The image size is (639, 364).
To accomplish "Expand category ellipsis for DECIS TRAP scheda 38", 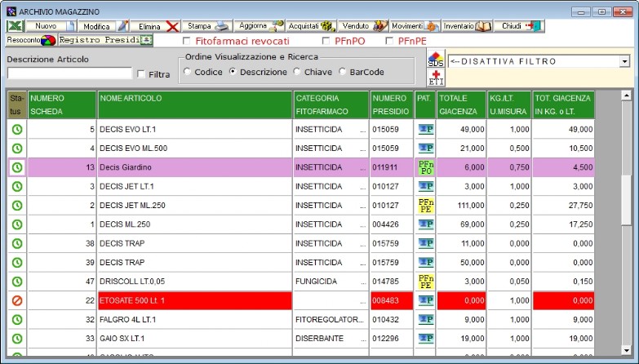I will 363,244.
